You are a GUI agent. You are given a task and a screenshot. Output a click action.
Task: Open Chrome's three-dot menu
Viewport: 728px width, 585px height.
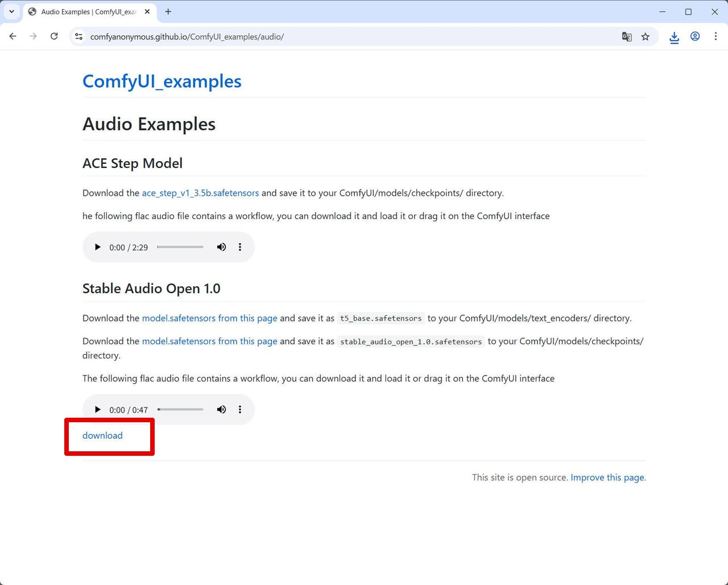click(x=715, y=36)
